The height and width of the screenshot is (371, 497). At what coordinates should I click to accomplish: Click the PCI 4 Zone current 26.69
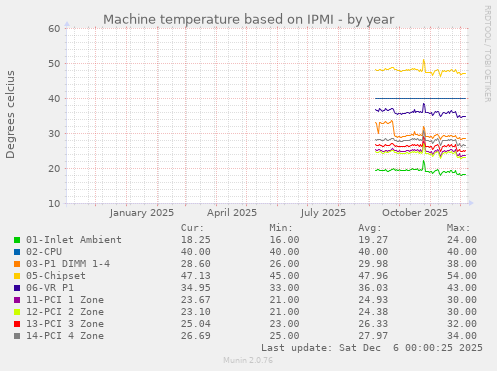[x=196, y=336]
